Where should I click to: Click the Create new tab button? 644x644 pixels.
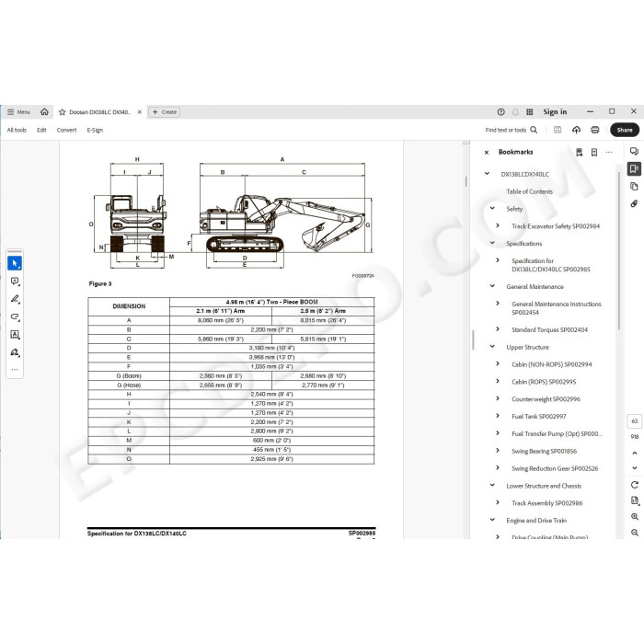165,111
